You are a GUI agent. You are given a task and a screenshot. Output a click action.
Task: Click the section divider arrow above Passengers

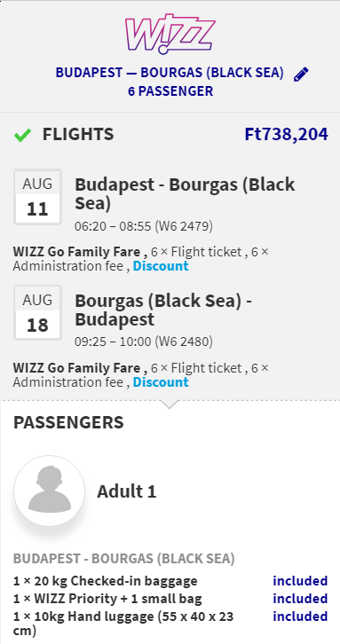[x=169, y=404]
